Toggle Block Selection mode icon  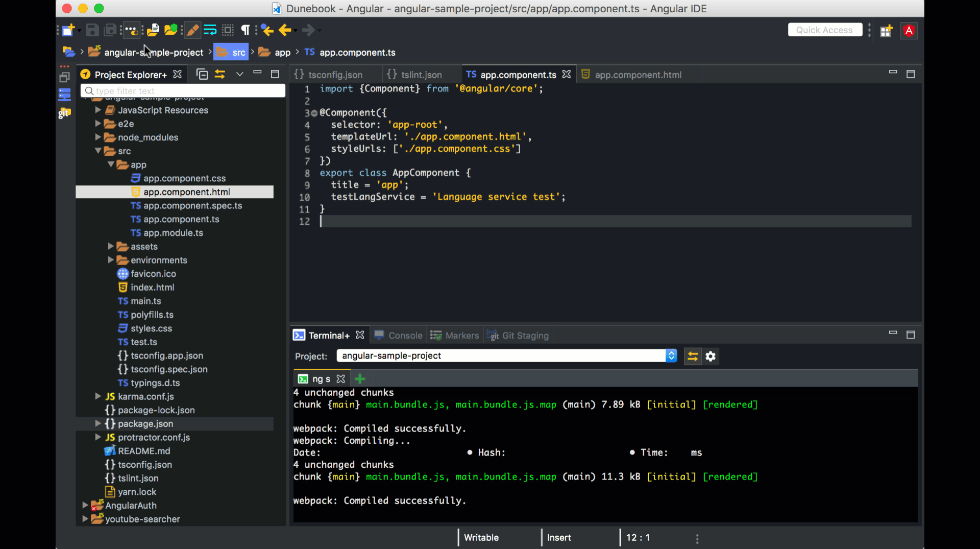(228, 30)
